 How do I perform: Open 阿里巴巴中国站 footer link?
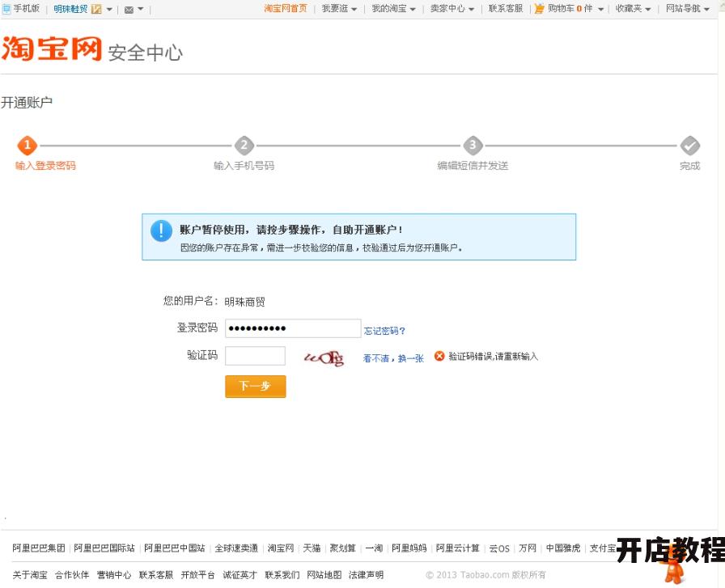click(x=174, y=548)
